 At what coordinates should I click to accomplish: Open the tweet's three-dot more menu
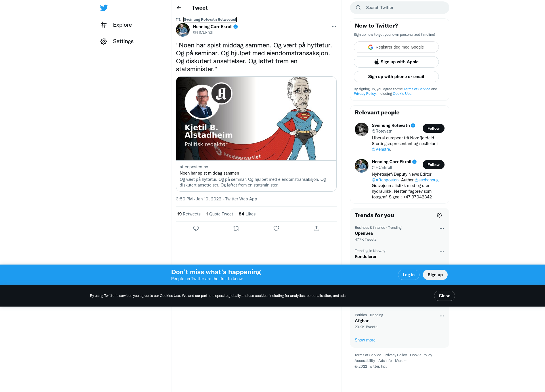334,27
